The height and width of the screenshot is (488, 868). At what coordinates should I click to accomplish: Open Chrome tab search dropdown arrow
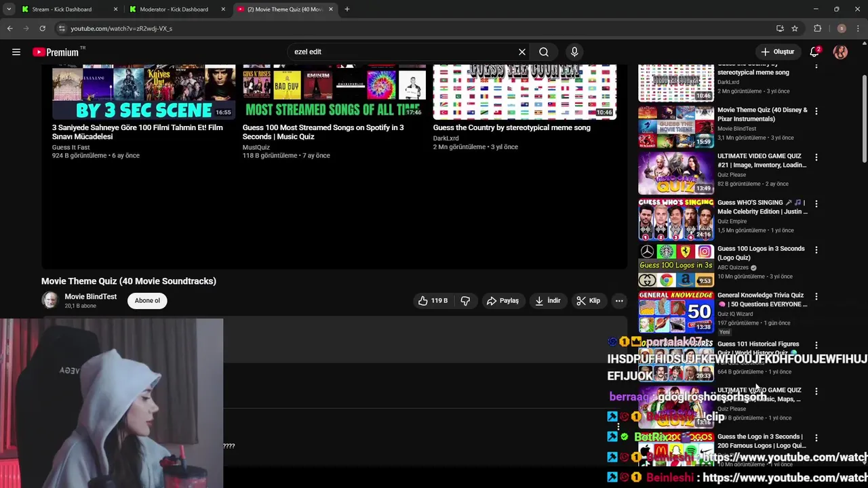[x=9, y=9]
